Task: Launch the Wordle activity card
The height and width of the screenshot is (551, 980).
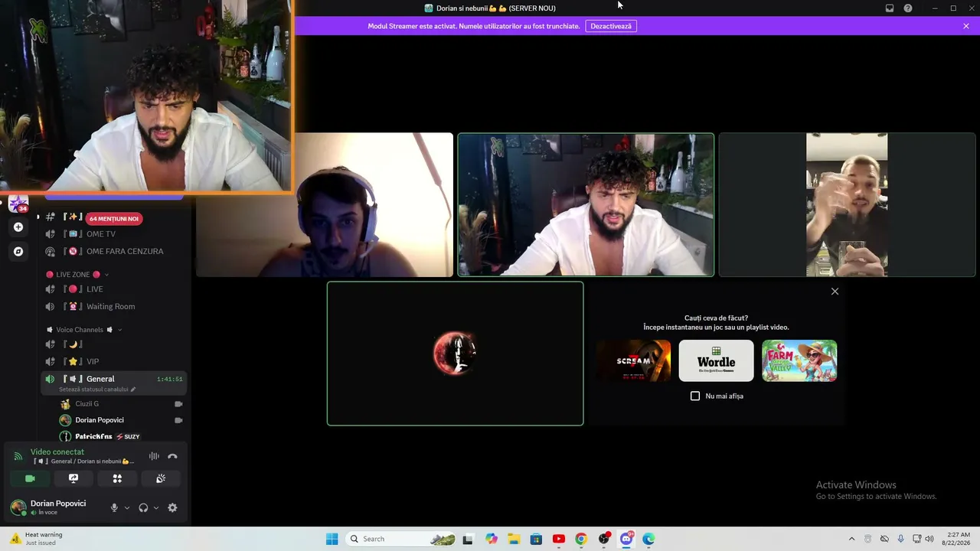Action: [716, 360]
